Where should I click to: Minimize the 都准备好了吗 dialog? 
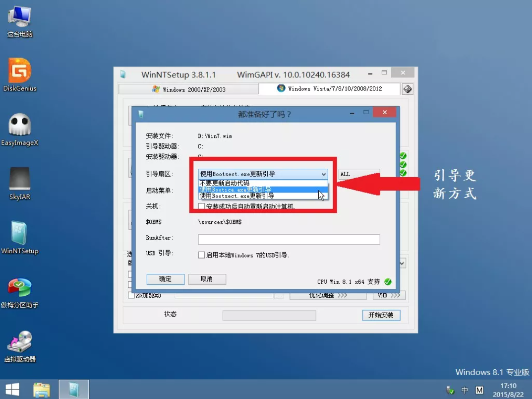[352, 113]
